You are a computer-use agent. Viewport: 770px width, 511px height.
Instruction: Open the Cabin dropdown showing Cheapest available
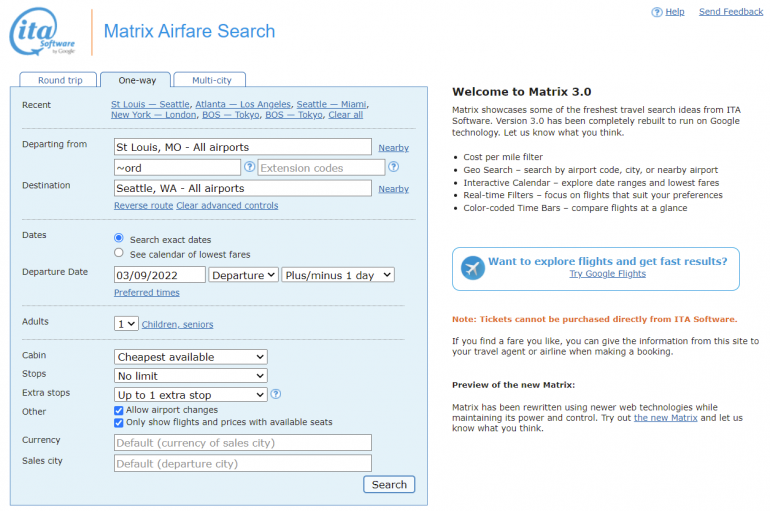pos(190,357)
